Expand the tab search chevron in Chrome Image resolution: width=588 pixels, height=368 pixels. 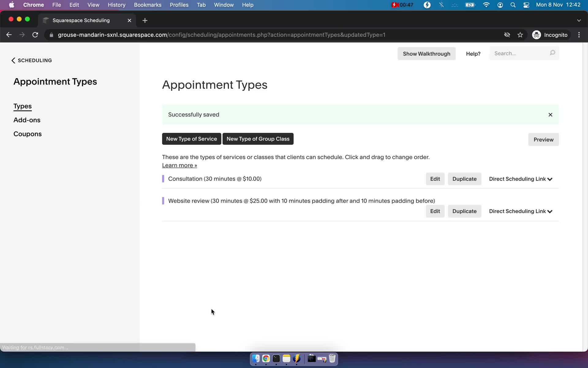pos(579,21)
